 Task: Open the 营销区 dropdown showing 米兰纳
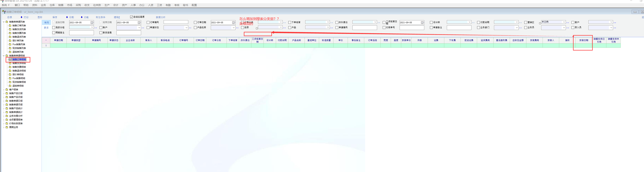click(564, 22)
